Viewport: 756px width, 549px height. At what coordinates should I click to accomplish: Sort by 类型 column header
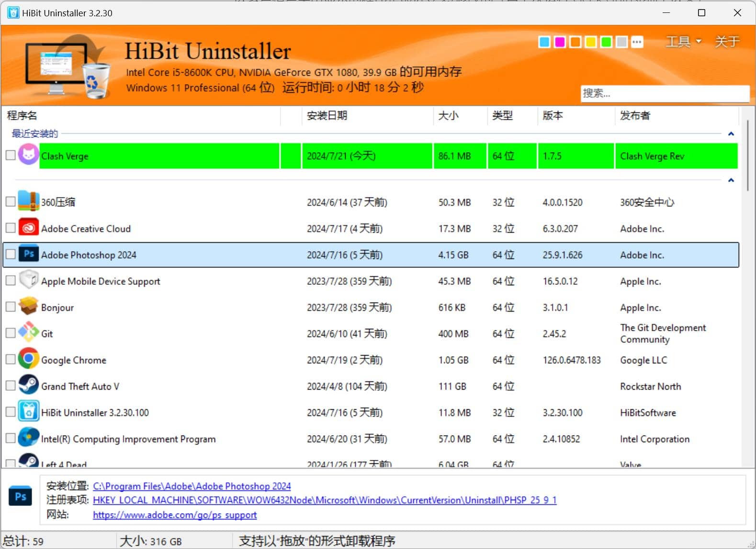[512, 115]
